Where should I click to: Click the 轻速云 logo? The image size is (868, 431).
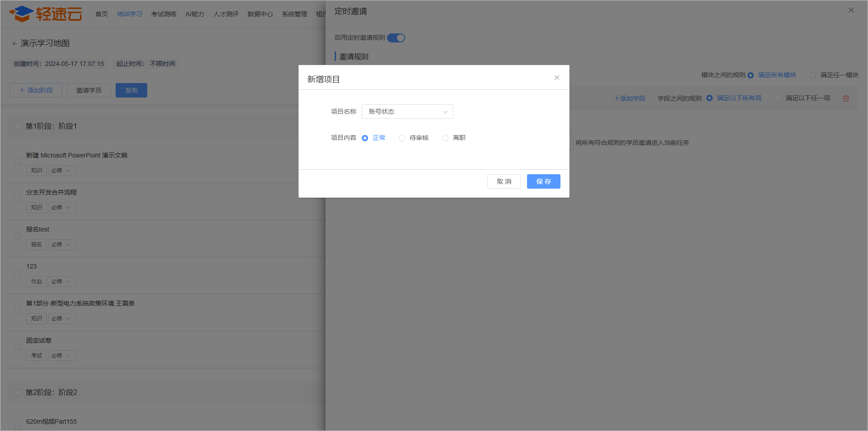point(46,14)
